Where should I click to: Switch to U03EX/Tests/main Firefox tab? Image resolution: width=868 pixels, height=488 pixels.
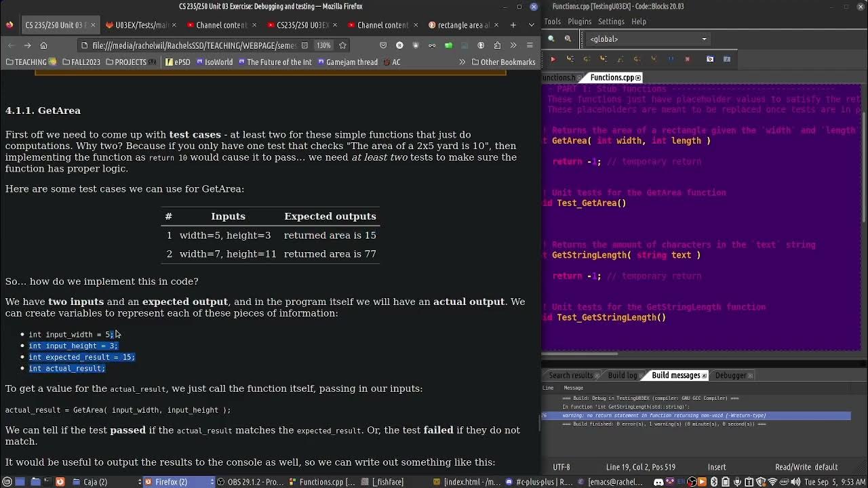pyautogui.click(x=141, y=25)
